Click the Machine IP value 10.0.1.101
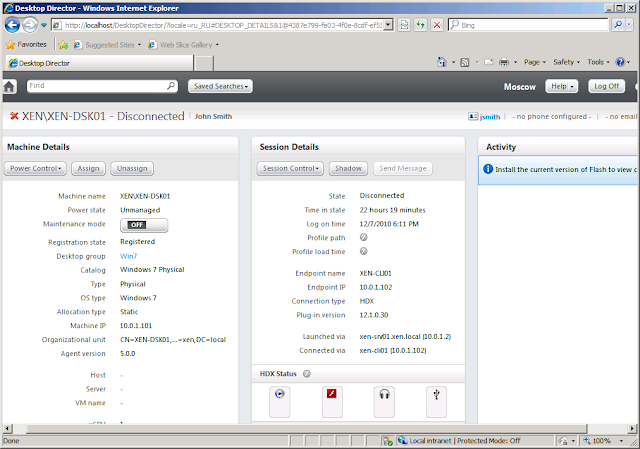 click(x=136, y=326)
